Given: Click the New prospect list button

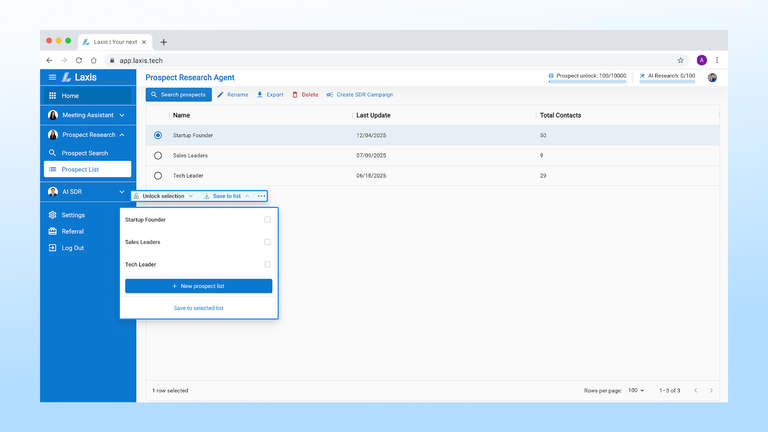Looking at the screenshot, I should [x=198, y=286].
